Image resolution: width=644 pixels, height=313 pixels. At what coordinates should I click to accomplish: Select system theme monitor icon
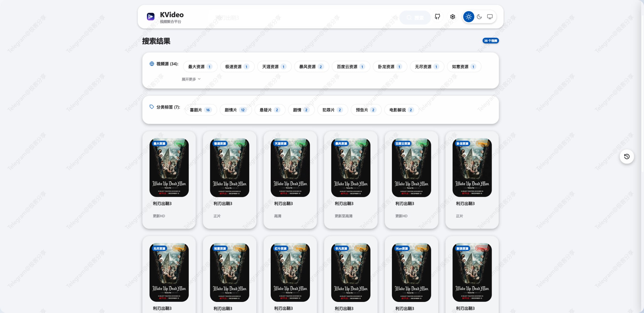click(x=490, y=17)
